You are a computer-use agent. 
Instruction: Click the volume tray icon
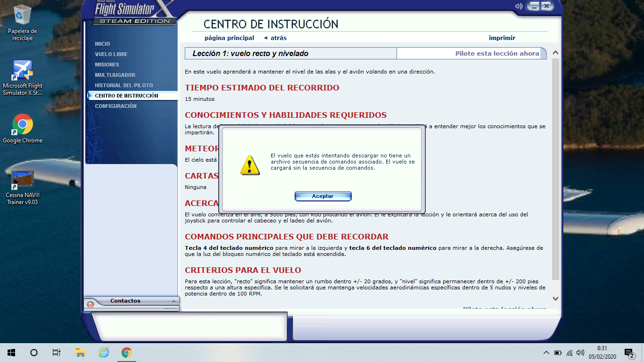coord(580,353)
